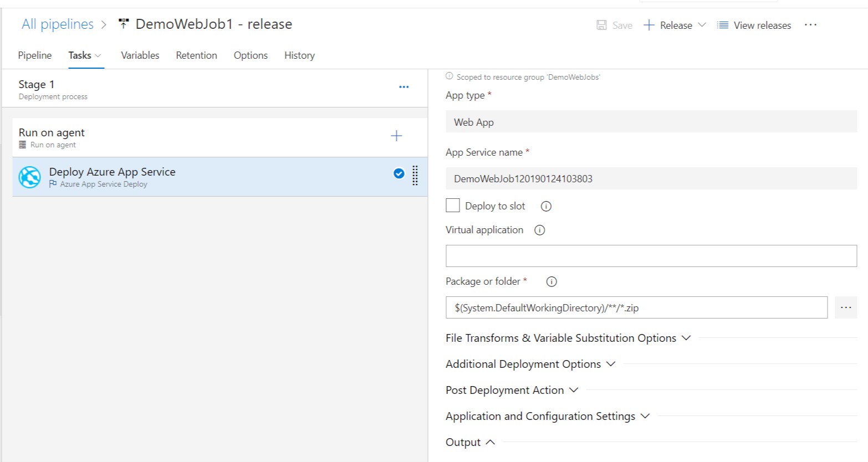Open the Release dropdown arrow
This screenshot has width=868, height=462.
pyautogui.click(x=702, y=25)
